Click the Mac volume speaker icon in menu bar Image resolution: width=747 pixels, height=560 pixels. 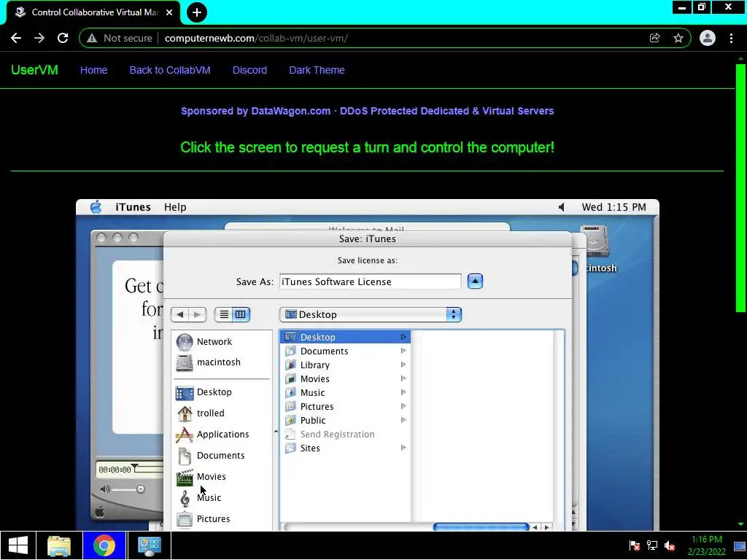(x=561, y=207)
